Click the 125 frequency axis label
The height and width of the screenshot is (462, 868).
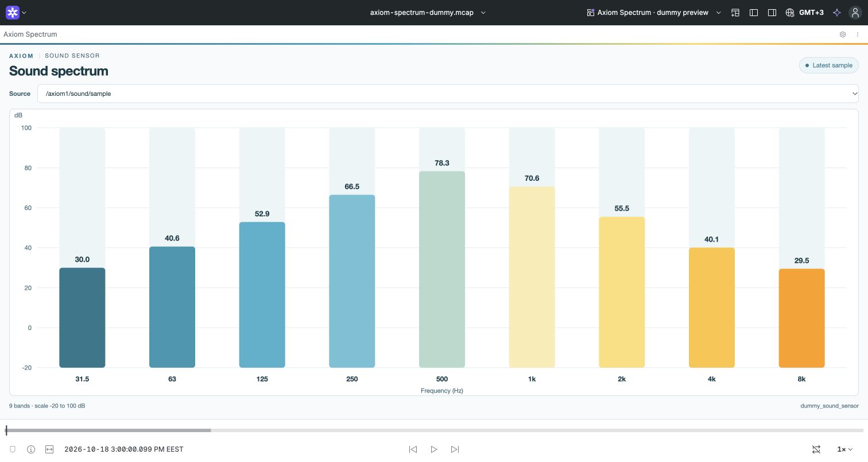coord(262,379)
